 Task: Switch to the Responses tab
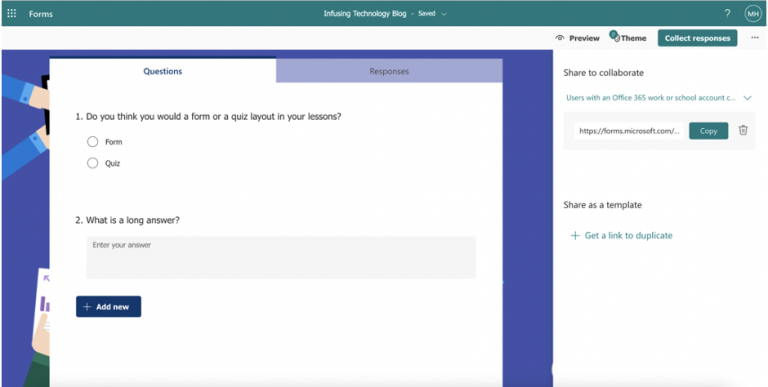(389, 71)
